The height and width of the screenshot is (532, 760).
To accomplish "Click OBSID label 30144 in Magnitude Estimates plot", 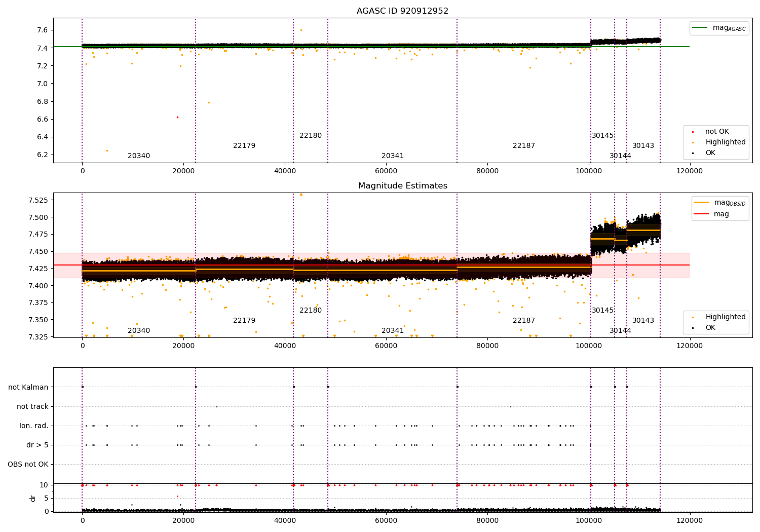I will point(621,330).
